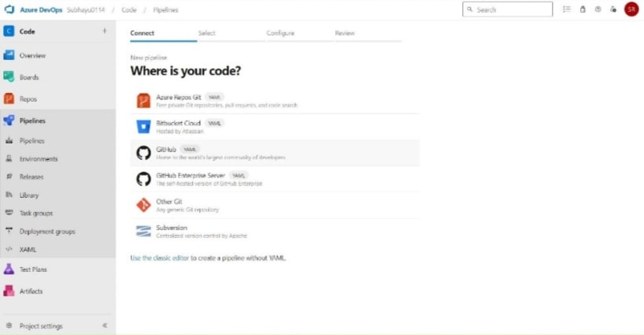
Task: Click the search magnifier icon
Action: 470,9
